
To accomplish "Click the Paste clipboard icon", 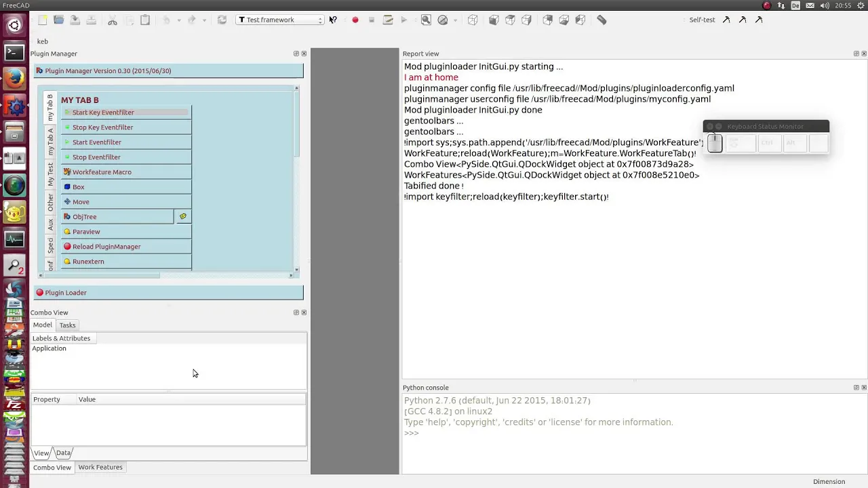I will pos(145,20).
